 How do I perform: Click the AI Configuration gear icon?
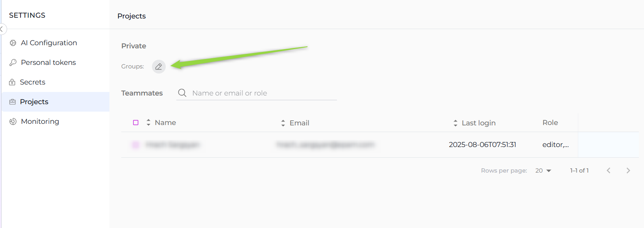(13, 43)
